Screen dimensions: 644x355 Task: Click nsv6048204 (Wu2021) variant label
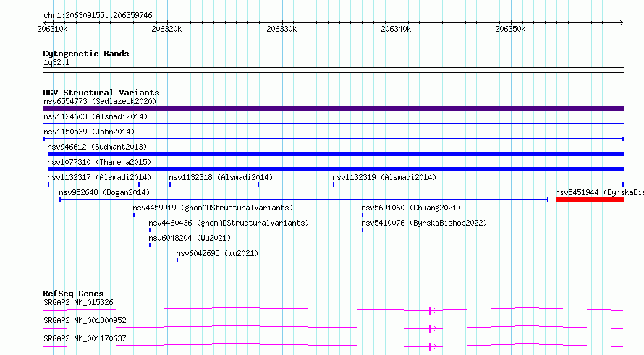[190, 238]
